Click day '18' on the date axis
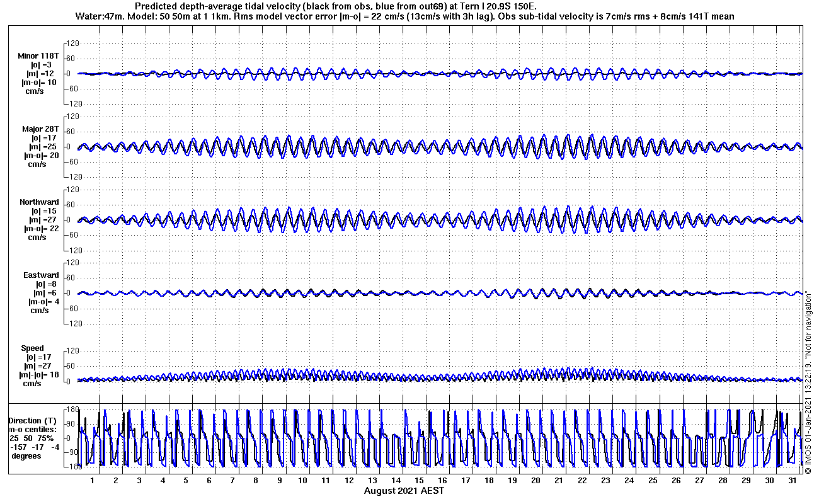Viewport: 819px width, 504px height. tap(489, 480)
